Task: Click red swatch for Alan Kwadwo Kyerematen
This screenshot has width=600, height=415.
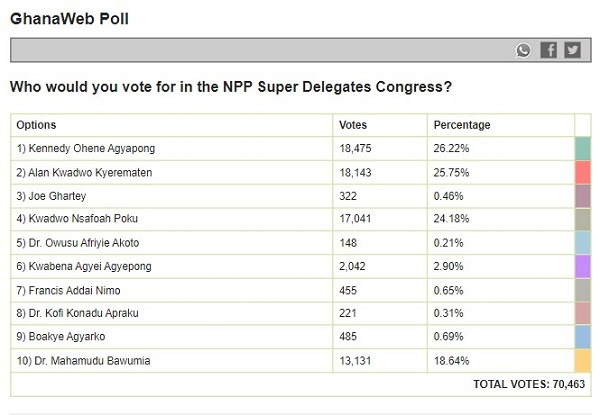Action: coord(582,172)
